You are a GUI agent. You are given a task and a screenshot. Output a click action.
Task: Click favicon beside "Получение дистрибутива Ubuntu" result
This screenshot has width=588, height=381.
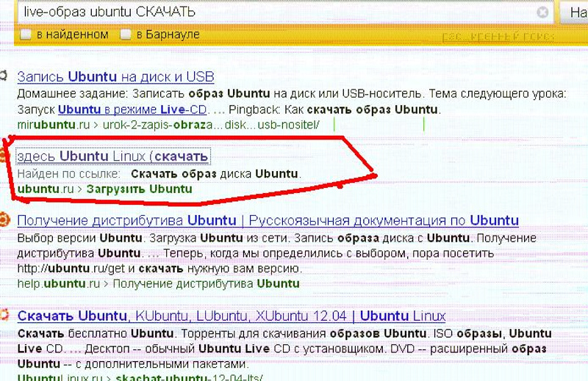pos(4,219)
